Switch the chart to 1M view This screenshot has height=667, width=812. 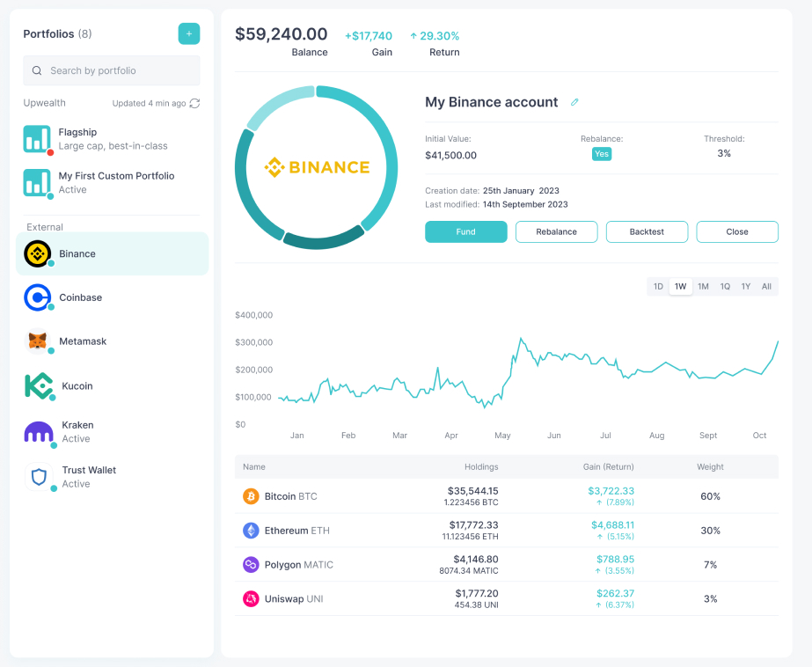tap(702, 286)
